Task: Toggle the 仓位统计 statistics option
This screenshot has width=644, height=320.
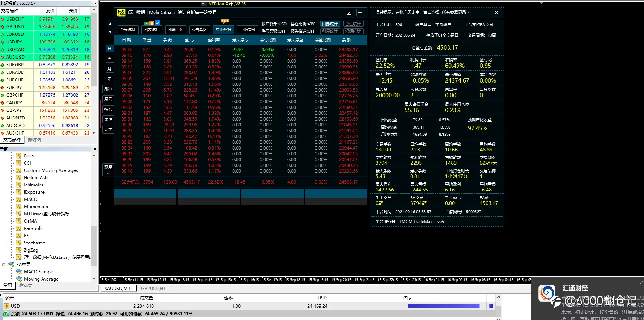Action: tap(353, 24)
